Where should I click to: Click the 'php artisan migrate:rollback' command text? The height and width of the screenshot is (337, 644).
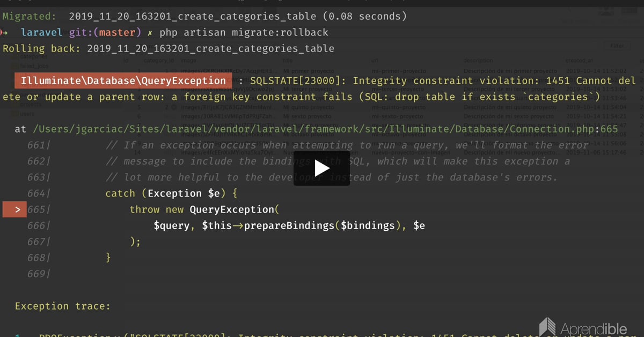click(244, 33)
